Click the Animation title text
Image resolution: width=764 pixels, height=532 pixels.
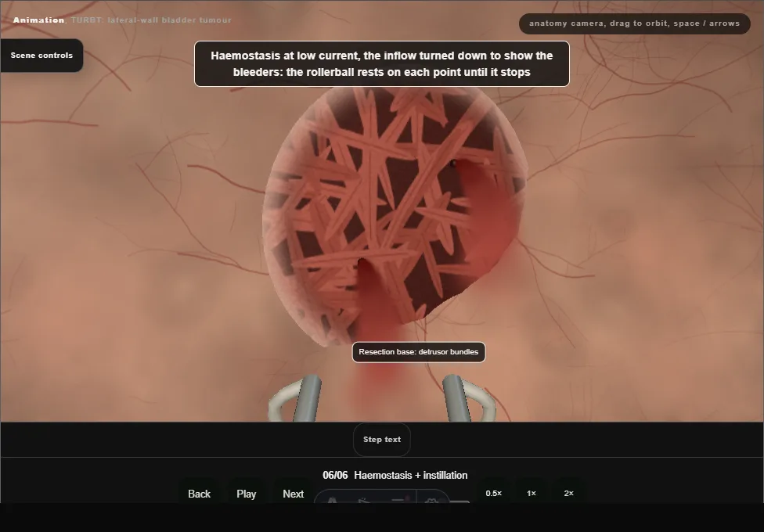click(38, 20)
